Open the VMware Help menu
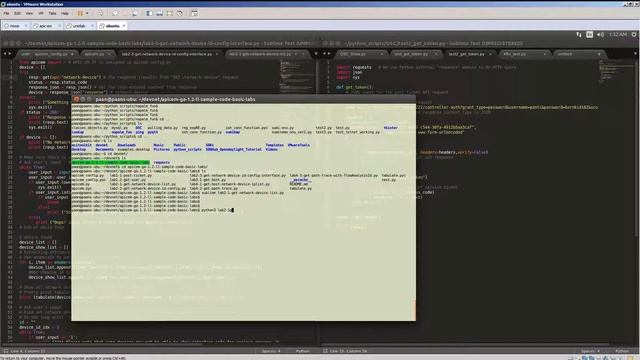The height and width of the screenshot is (360, 640). point(65,13)
